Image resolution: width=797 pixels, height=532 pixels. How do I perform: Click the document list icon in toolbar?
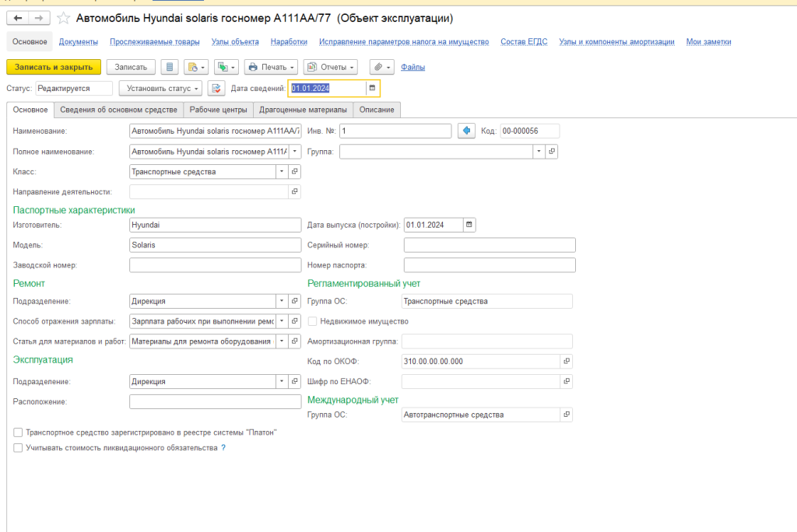pos(170,68)
